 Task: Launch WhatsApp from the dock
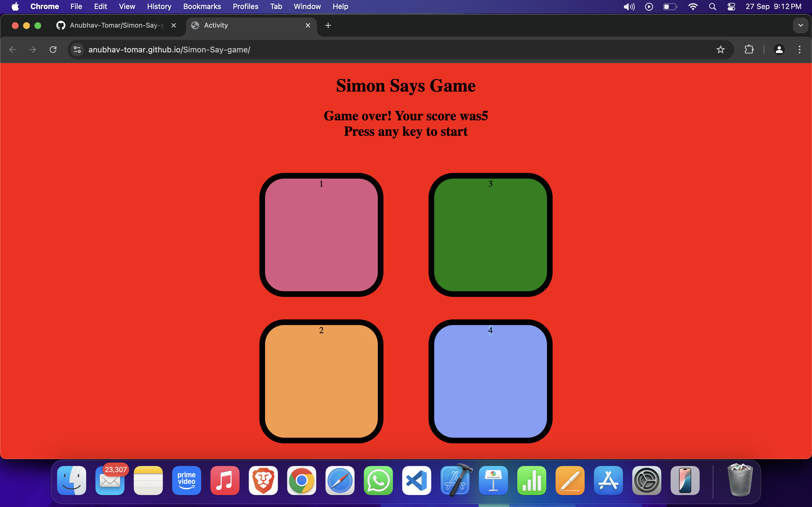pos(378,481)
